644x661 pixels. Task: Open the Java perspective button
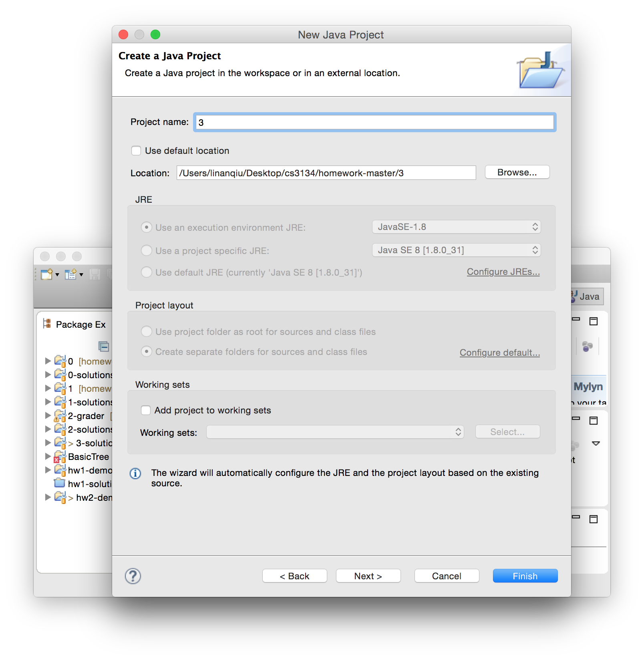click(x=587, y=296)
